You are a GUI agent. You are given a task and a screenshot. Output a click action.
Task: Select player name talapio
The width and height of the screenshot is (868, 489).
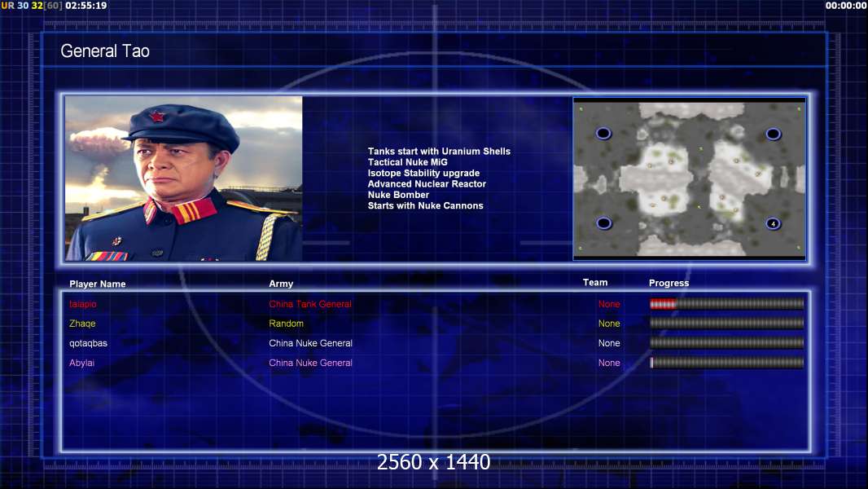[x=83, y=304]
